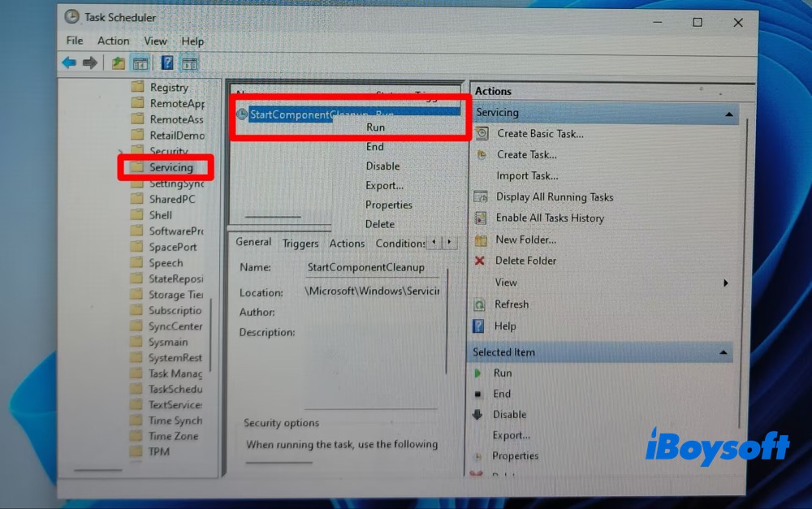Viewport: 812px width, 509px height.
Task: Choose Export... from the context menu
Action: coord(384,185)
